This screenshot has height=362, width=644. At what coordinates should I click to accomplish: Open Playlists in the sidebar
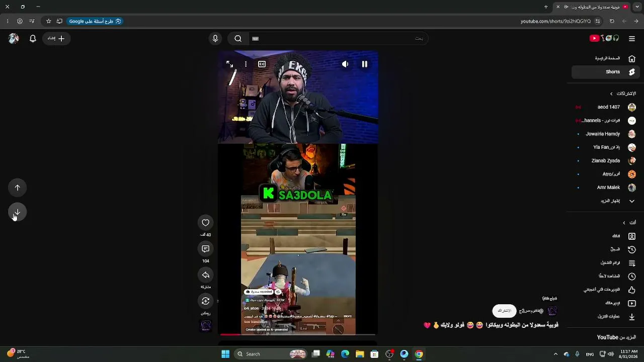(x=606, y=263)
